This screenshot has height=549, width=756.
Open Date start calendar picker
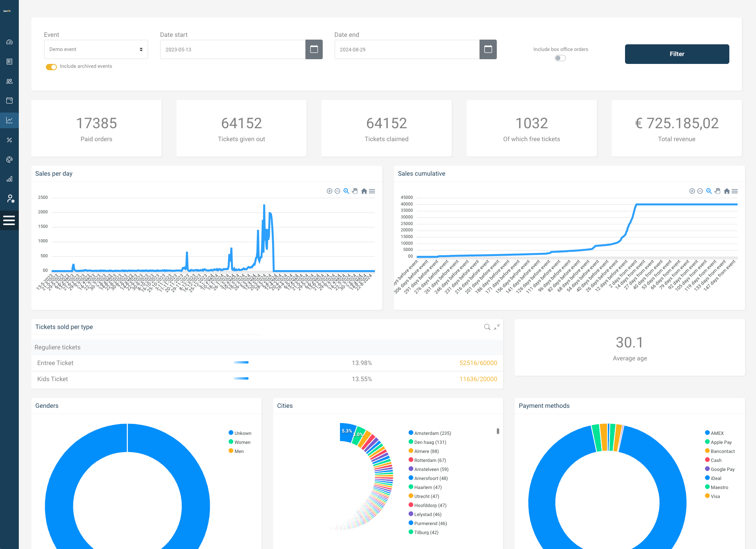pos(314,49)
